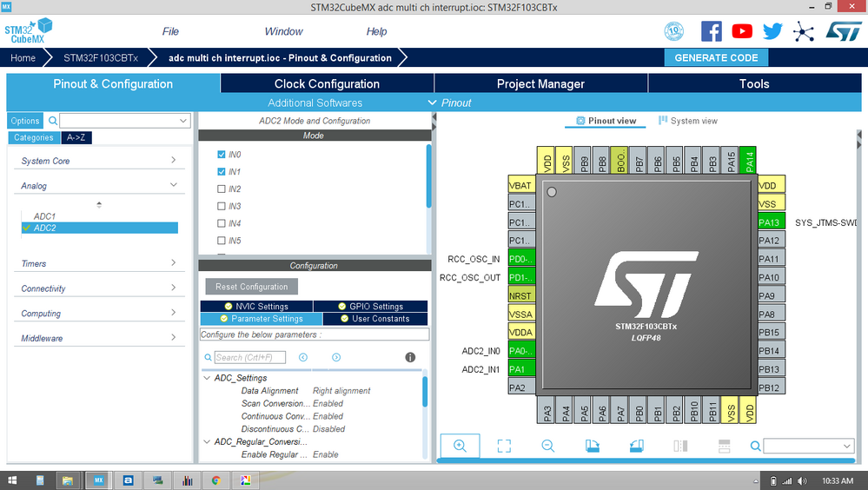This screenshot has height=490, width=868.
Task: Enable the IN3 channel checkbox
Action: [222, 206]
